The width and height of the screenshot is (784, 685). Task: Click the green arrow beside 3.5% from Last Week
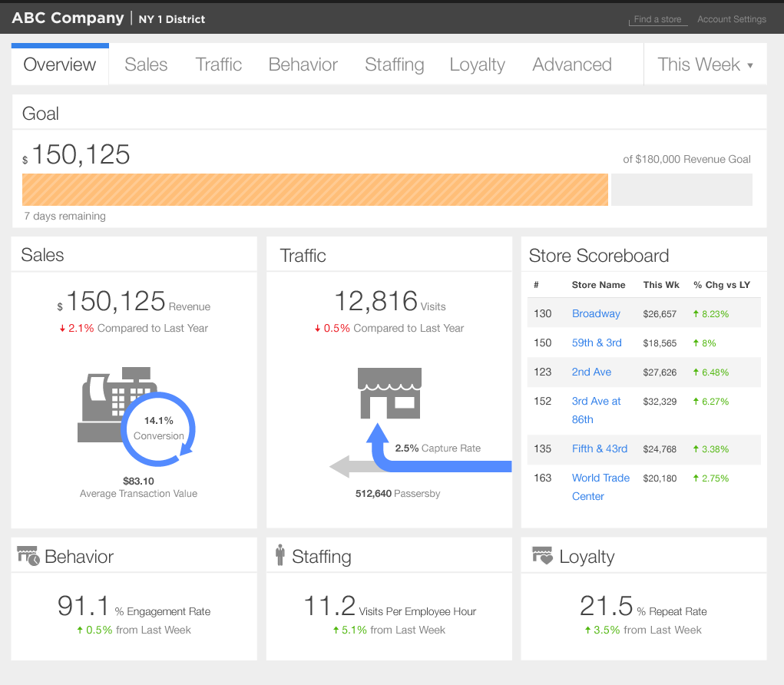click(x=588, y=630)
